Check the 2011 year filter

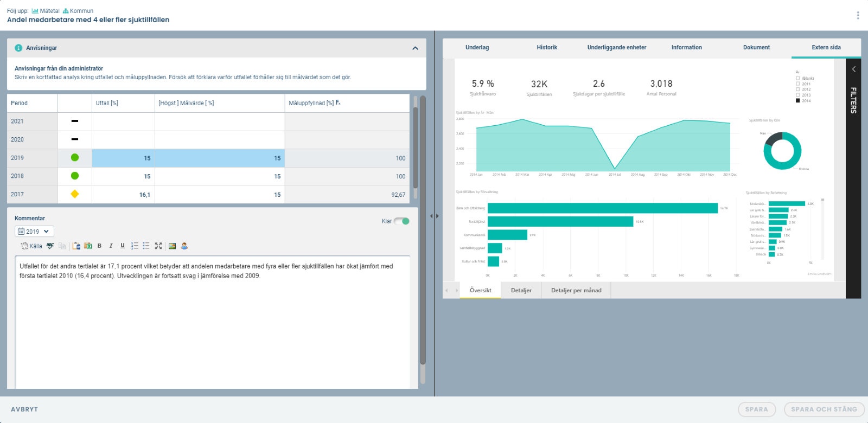coord(797,84)
